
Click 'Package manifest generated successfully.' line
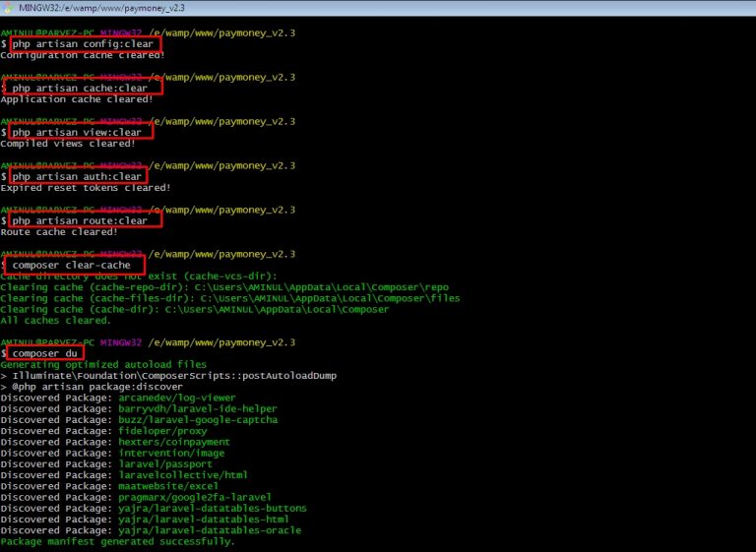[x=118, y=541]
